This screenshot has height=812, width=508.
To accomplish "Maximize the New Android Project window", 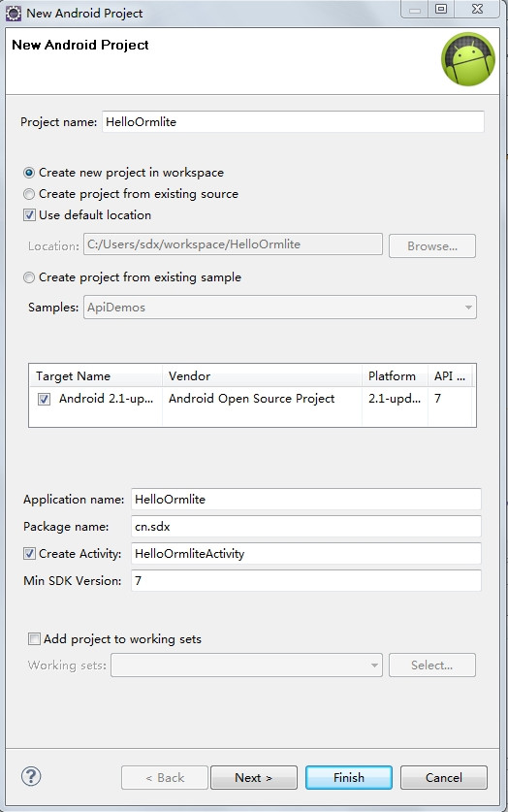I will tap(441, 9).
